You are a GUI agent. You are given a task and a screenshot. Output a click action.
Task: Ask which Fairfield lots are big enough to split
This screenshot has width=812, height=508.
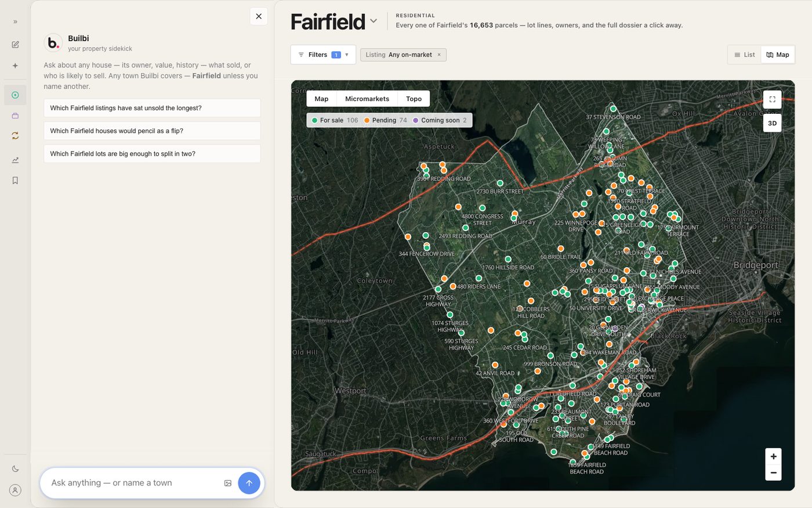[152, 154]
